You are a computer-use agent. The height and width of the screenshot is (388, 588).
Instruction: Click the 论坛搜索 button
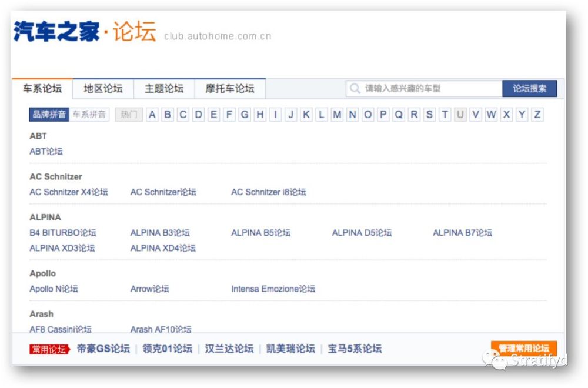tap(530, 88)
